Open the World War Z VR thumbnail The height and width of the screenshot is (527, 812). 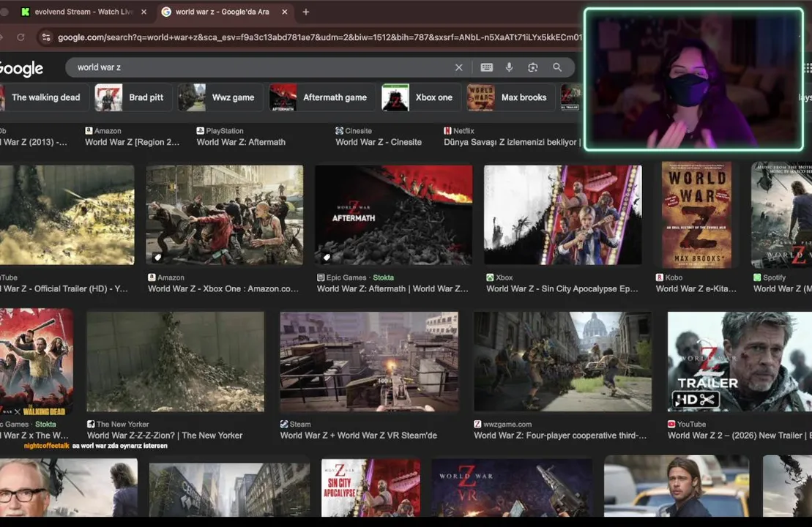point(512,487)
